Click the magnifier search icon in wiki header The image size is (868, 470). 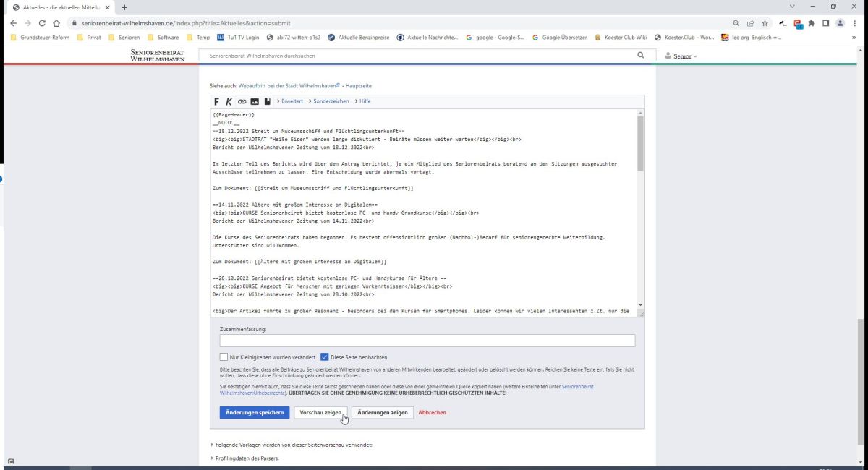(640, 55)
